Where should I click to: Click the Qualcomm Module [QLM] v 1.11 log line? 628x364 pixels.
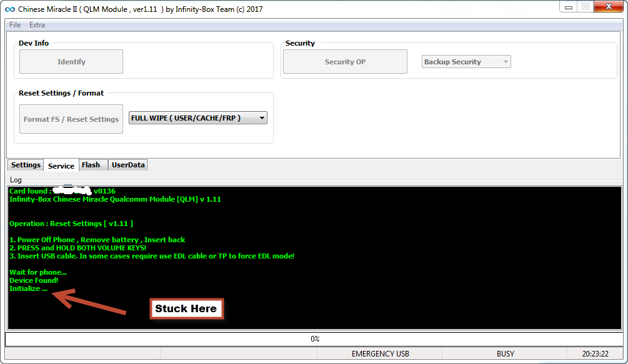click(x=115, y=199)
